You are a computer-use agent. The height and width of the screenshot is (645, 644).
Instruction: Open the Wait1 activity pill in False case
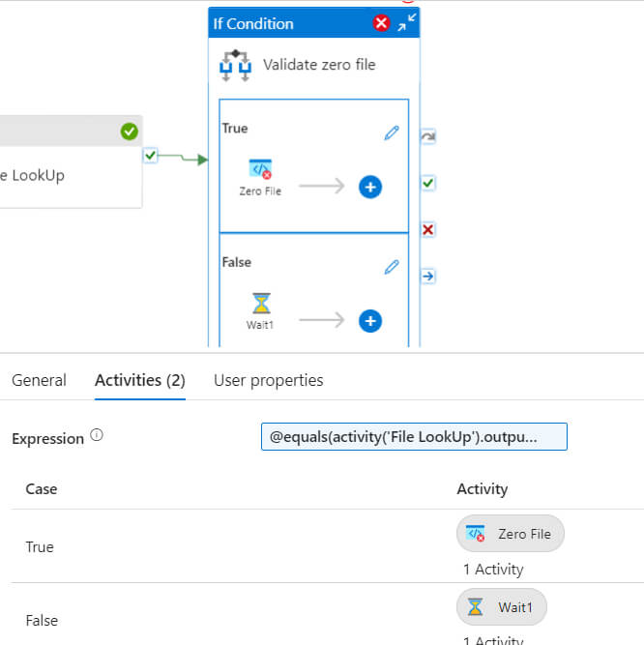(502, 606)
